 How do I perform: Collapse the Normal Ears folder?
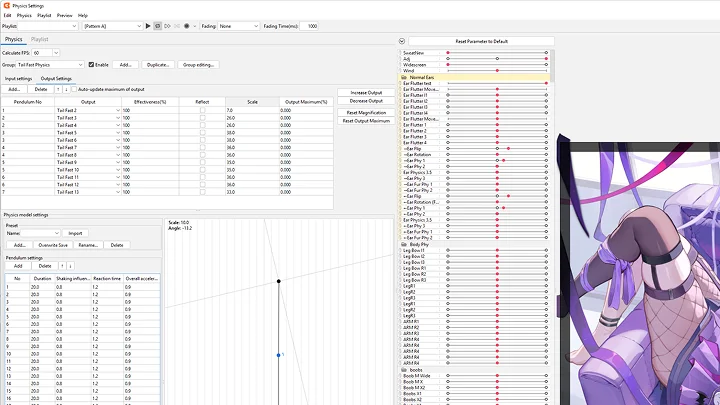405,77
